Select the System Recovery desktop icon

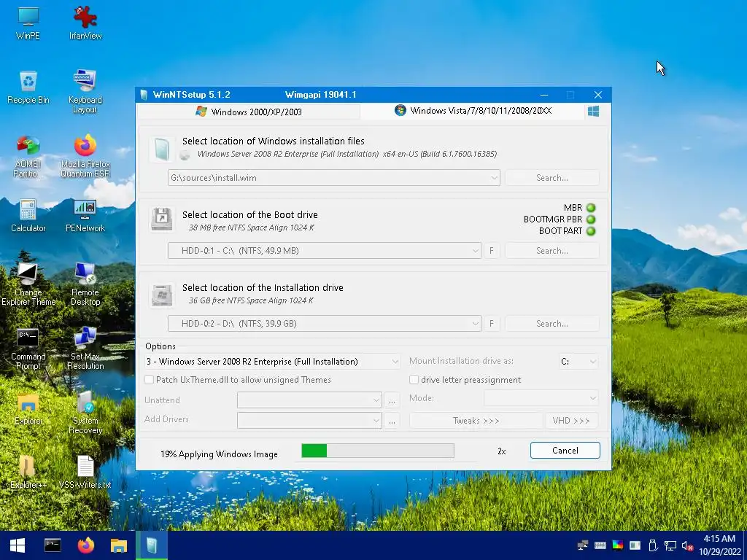(85, 413)
